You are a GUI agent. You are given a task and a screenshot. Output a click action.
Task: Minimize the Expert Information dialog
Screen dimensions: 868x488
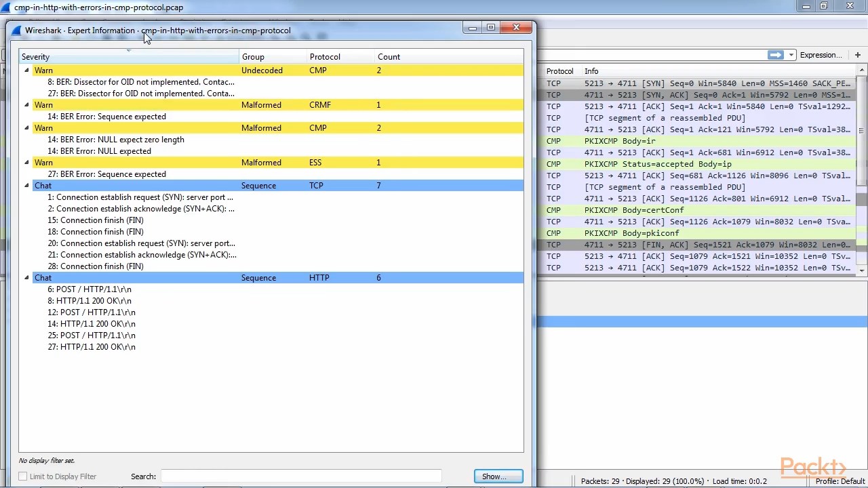point(473,28)
